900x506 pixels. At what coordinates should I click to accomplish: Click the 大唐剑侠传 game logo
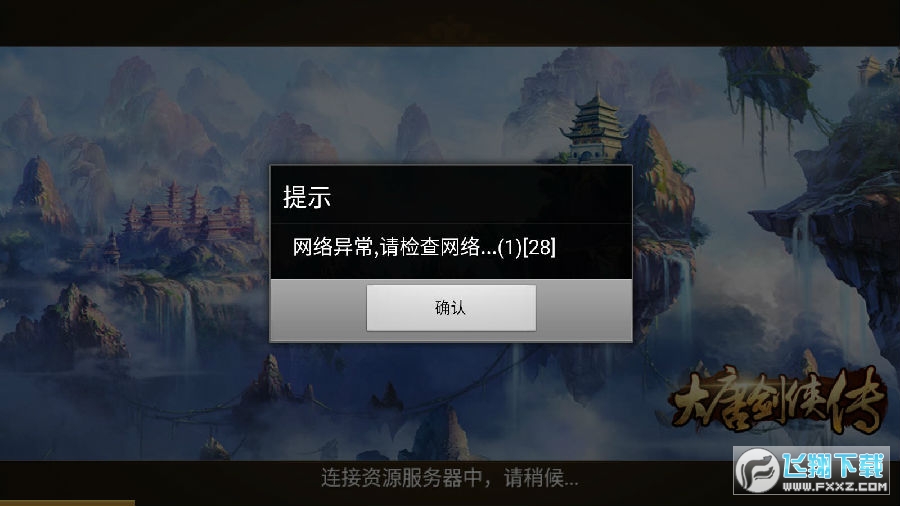pos(778,401)
